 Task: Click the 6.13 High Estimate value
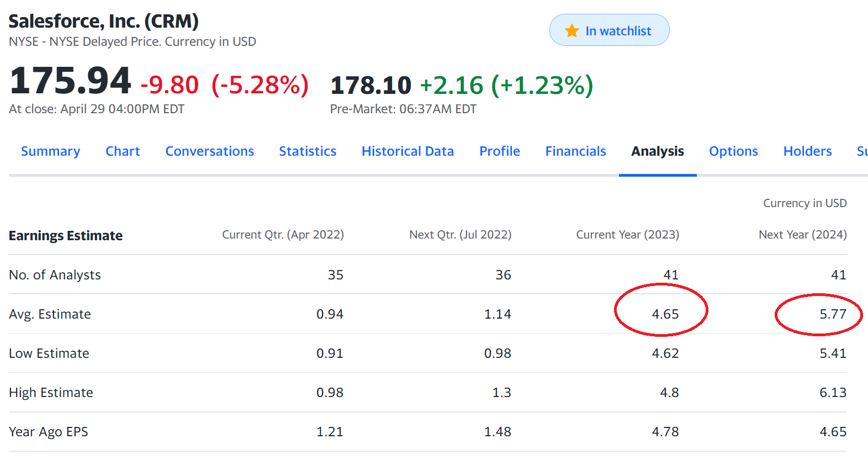[833, 393]
